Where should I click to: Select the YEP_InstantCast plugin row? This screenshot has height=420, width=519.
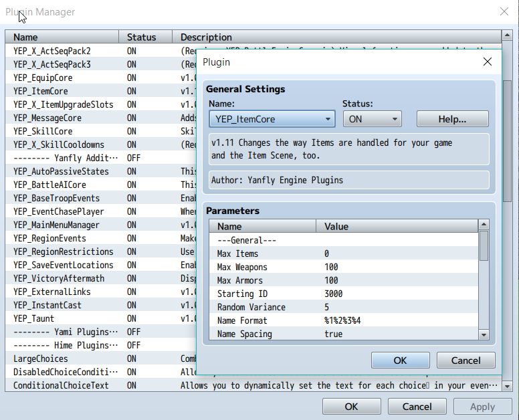(x=100, y=305)
